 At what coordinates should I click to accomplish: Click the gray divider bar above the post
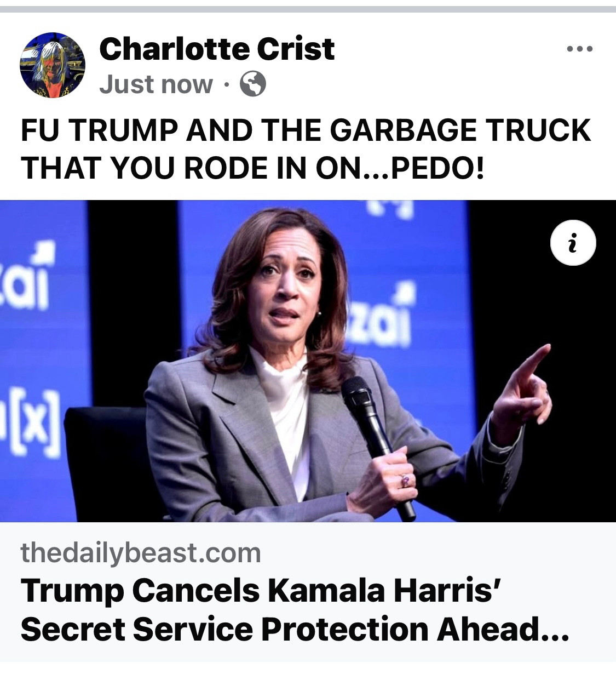308,9
